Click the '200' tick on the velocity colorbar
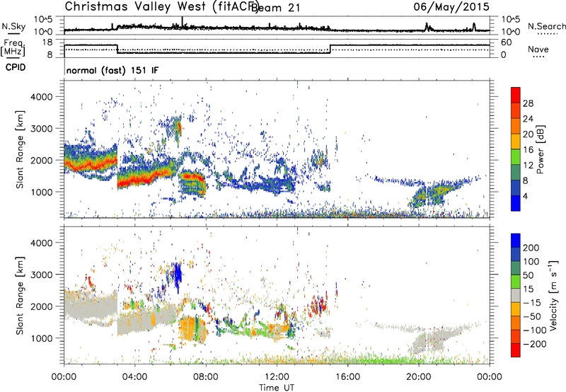This screenshot has height=392, width=566. pos(531,248)
